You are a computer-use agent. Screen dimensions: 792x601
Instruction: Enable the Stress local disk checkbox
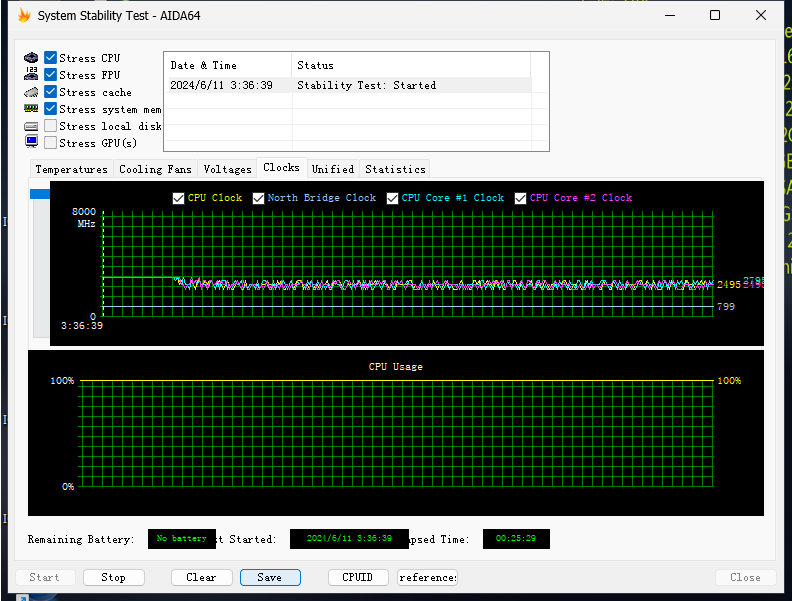tap(51, 126)
